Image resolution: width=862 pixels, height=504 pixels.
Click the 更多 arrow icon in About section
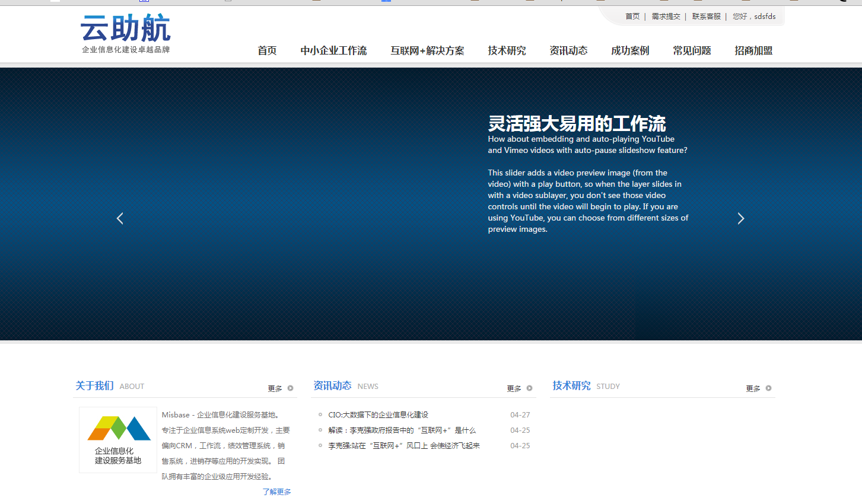pos(291,388)
